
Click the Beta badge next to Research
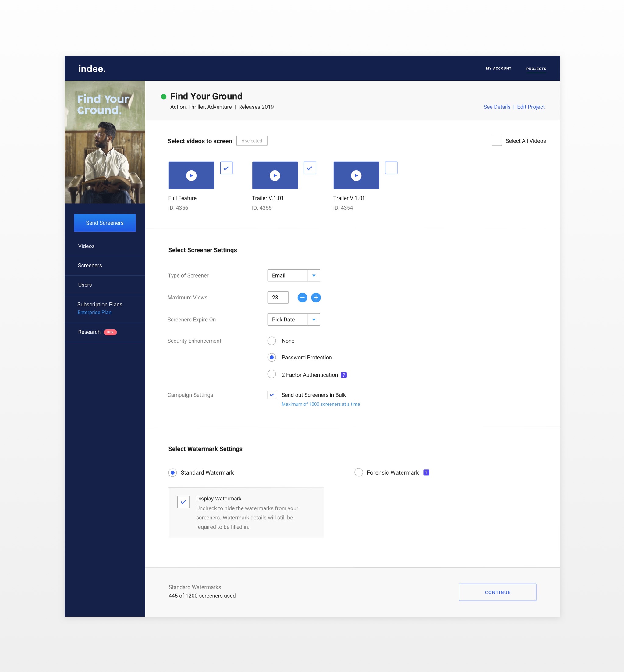click(110, 332)
